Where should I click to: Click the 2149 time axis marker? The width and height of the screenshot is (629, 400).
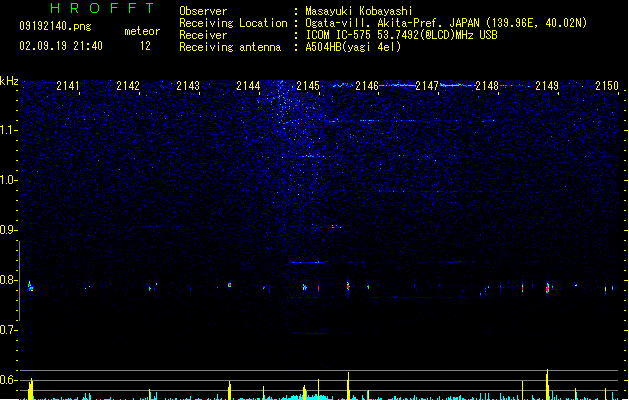click(x=547, y=86)
